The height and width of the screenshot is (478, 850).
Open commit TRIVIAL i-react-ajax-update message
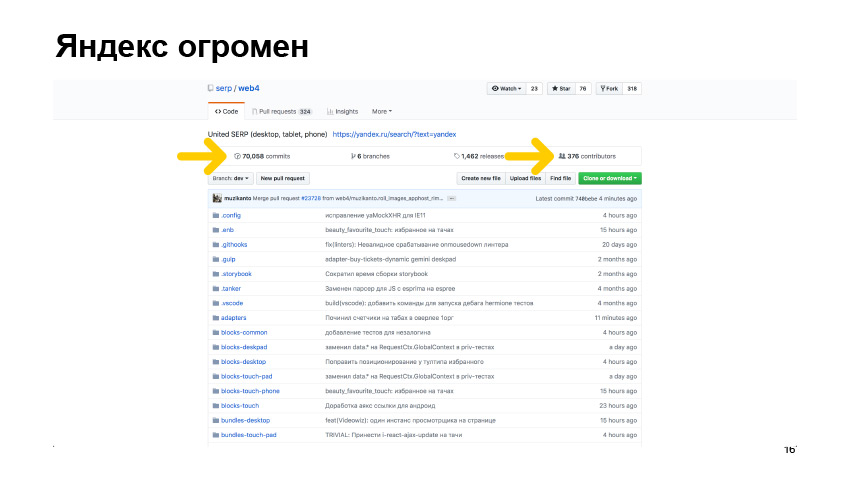pos(394,435)
